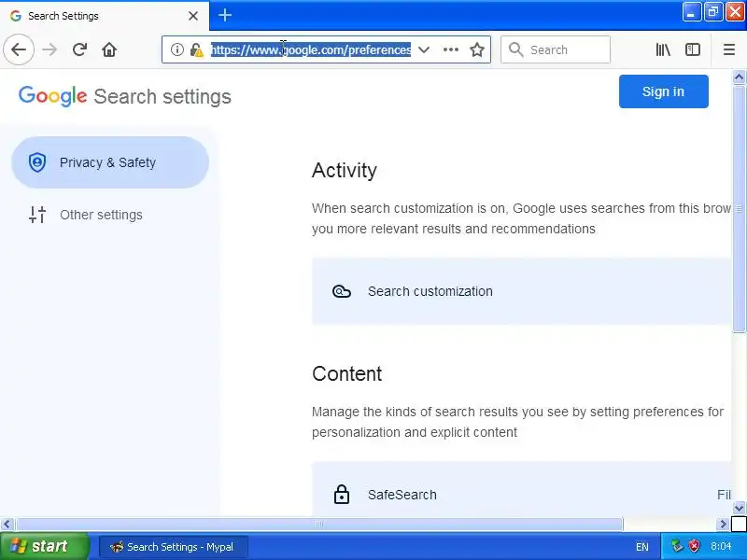The image size is (747, 560).
Task: Minimize the browser window
Action: 691,12
